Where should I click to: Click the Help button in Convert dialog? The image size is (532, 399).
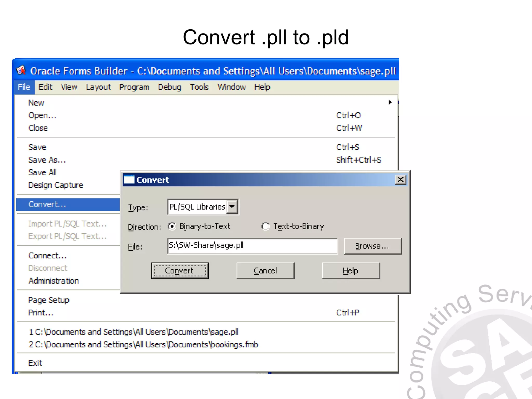pos(351,271)
